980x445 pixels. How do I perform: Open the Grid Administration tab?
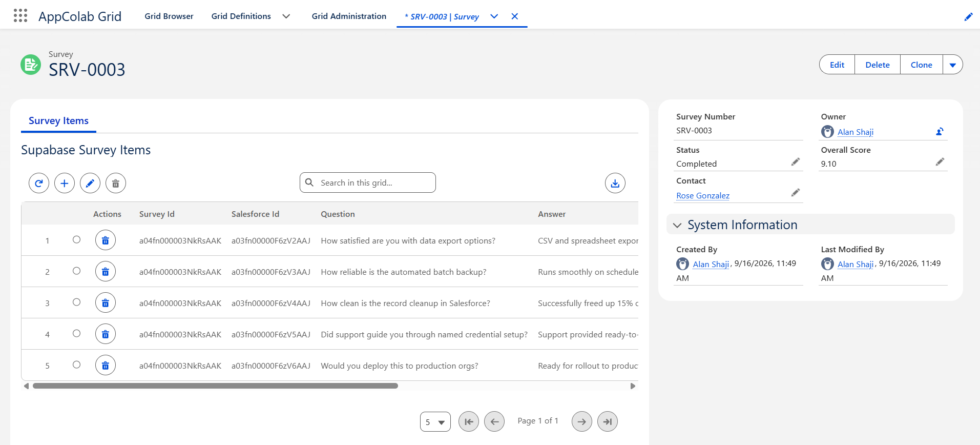tap(349, 16)
